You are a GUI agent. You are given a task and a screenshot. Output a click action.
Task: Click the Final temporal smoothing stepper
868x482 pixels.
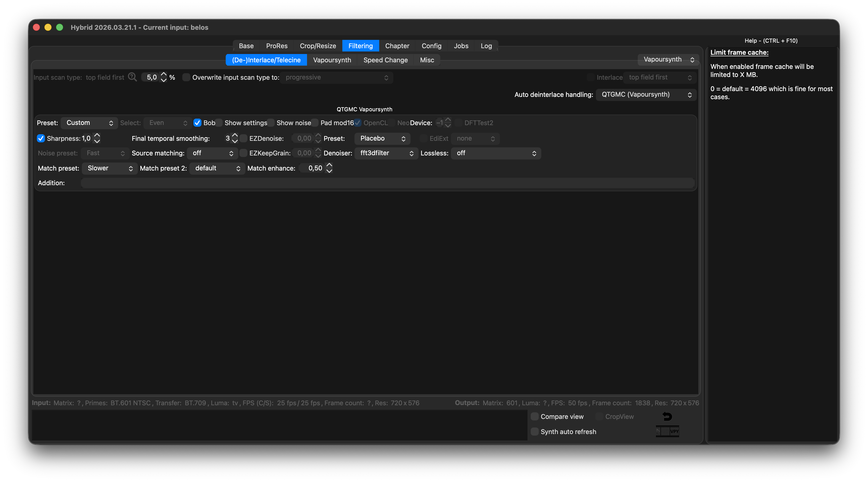(235, 139)
